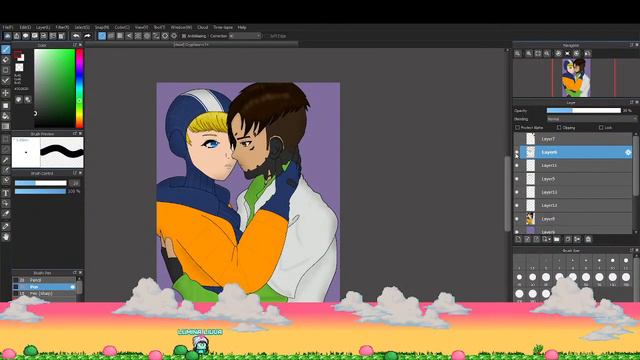Toggle the Antialiasing checkbox
Image resolution: width=640 pixels, height=360 pixels.
coord(184,36)
